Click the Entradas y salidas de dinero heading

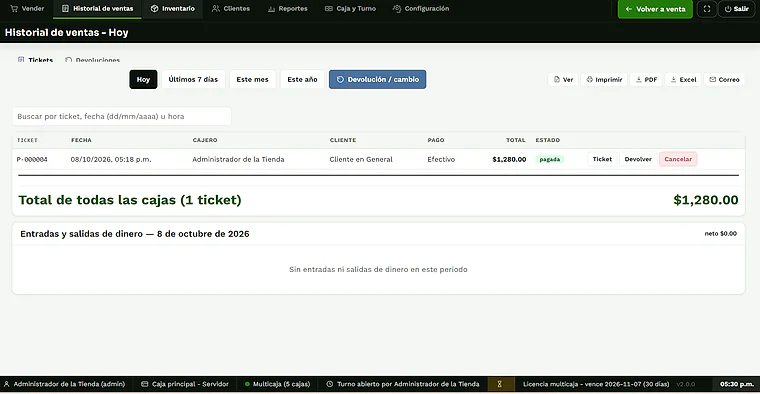tap(135, 234)
